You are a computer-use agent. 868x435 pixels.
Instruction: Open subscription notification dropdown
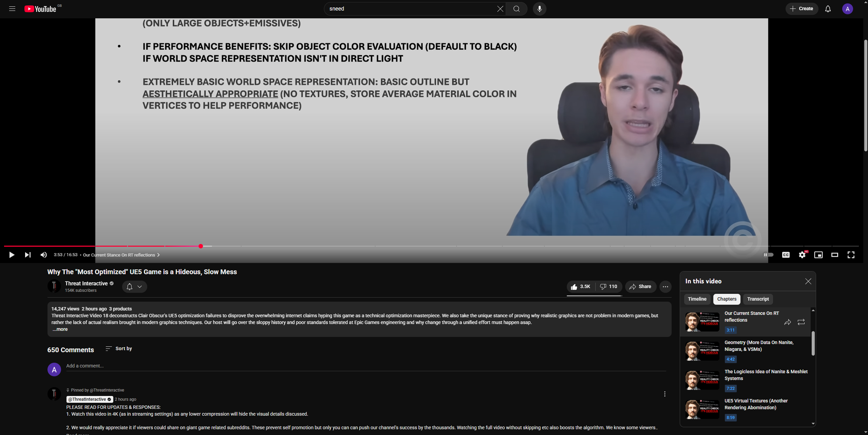point(134,287)
